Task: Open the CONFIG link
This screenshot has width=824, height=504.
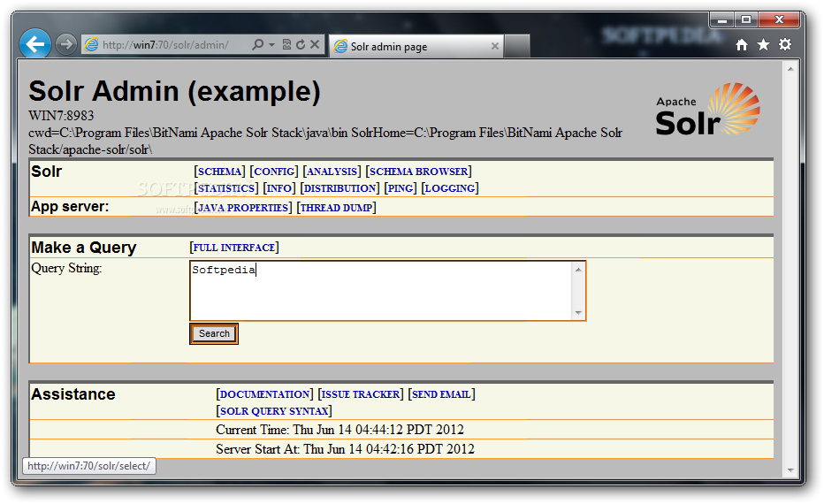Action: pos(274,172)
